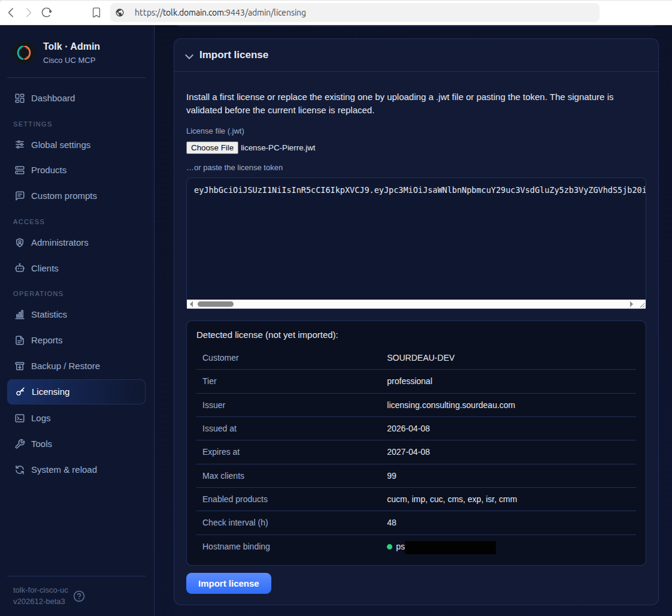The height and width of the screenshot is (616, 672).
Task: Open the Dashboard menu item
Action: tap(76, 98)
